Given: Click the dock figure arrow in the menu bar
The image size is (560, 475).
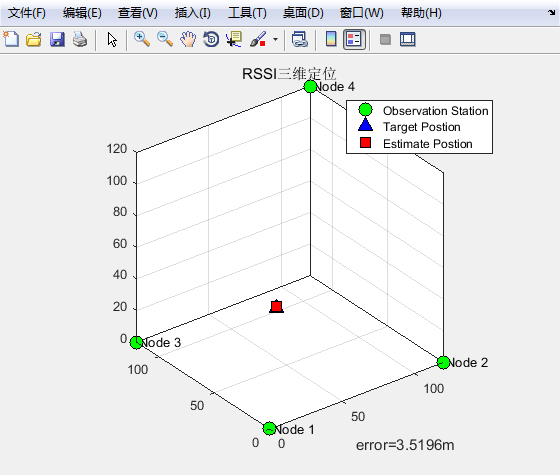Looking at the screenshot, I should pos(551,13).
